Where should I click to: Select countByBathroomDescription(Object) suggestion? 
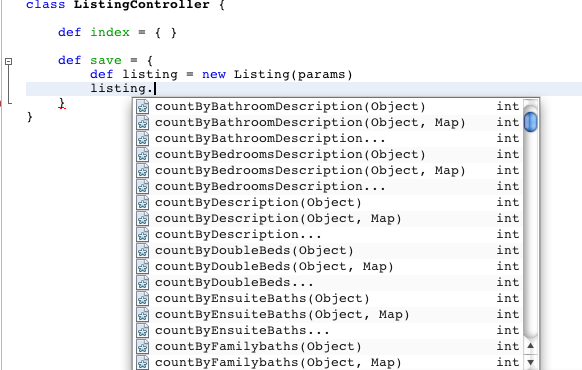click(x=328, y=107)
